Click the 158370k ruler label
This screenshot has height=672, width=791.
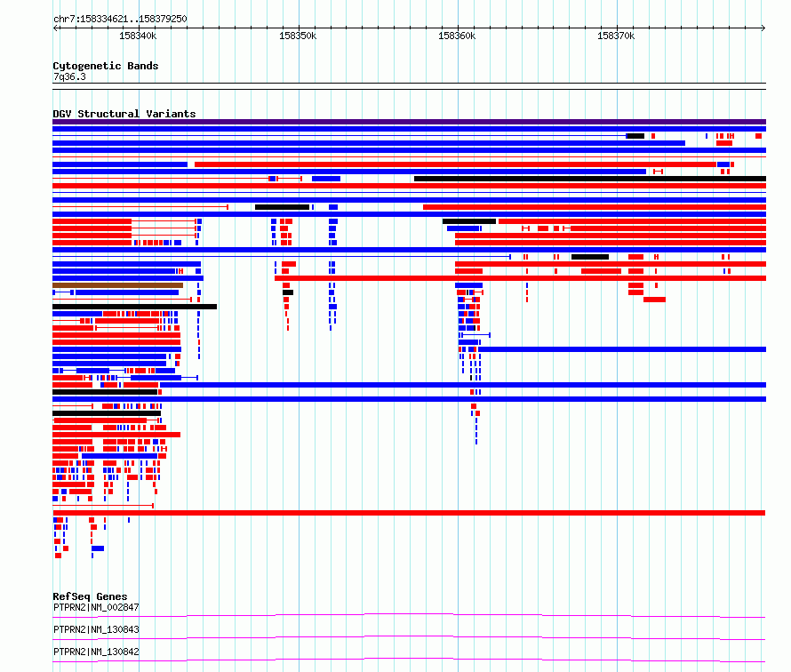coord(615,36)
